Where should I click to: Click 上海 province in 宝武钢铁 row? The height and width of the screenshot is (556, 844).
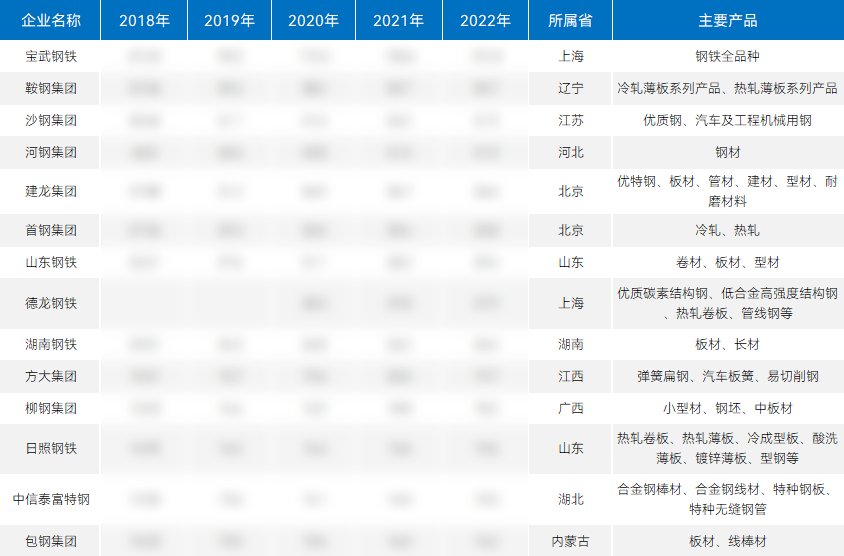pos(571,56)
